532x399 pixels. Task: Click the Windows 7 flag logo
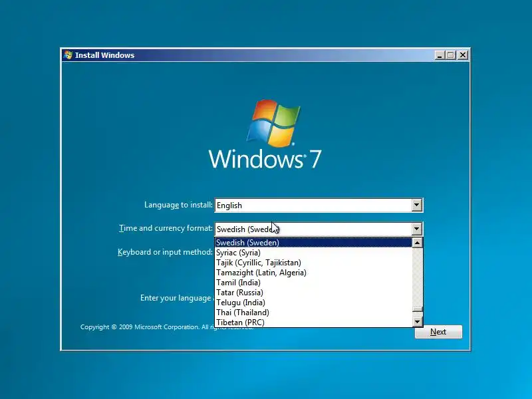coord(273,123)
